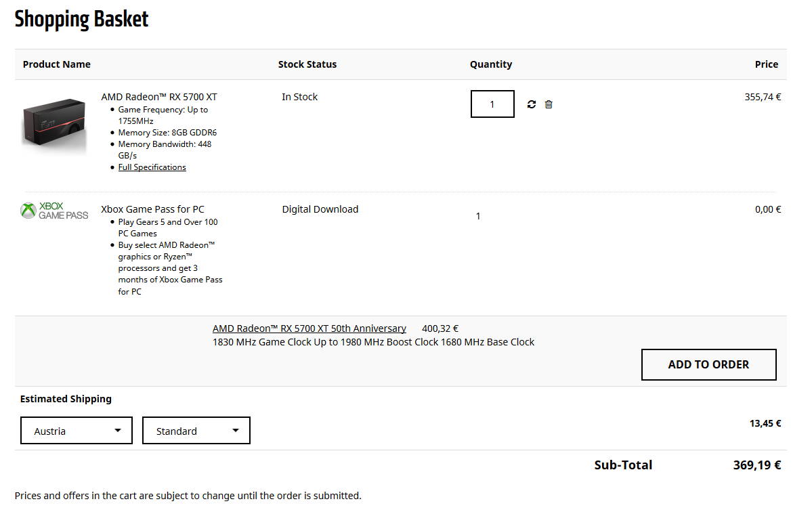This screenshot has width=812, height=512.
Task: Click the Price column header
Action: 767,64
